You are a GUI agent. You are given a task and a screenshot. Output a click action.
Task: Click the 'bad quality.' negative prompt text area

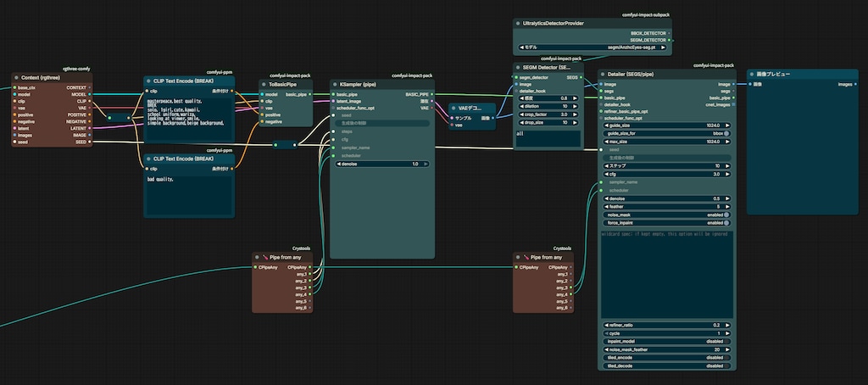click(189, 195)
